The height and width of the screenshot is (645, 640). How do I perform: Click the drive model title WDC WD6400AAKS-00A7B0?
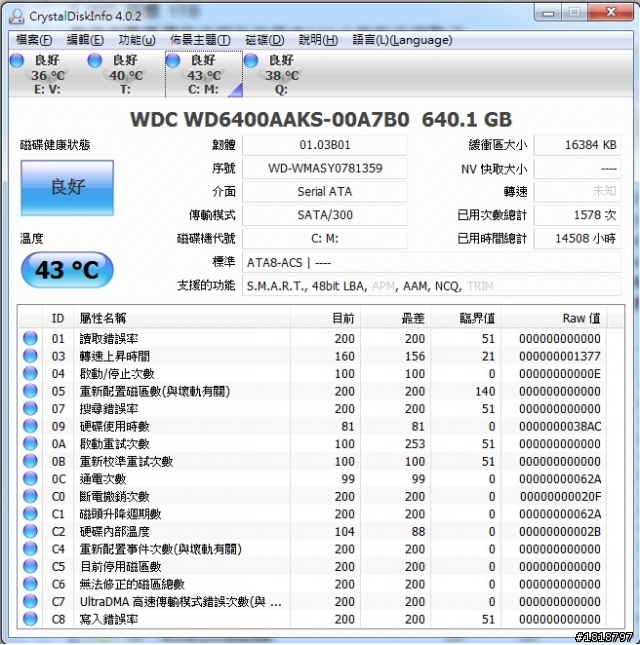click(270, 120)
